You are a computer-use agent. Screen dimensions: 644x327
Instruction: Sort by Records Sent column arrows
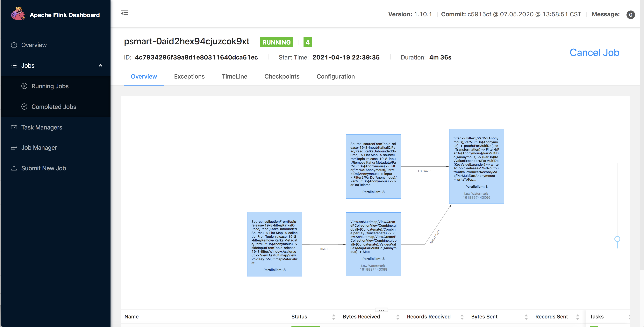577,317
